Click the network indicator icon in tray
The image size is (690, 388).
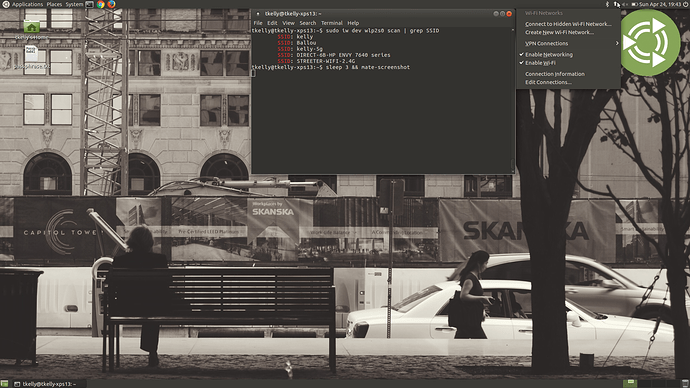tap(617, 4)
